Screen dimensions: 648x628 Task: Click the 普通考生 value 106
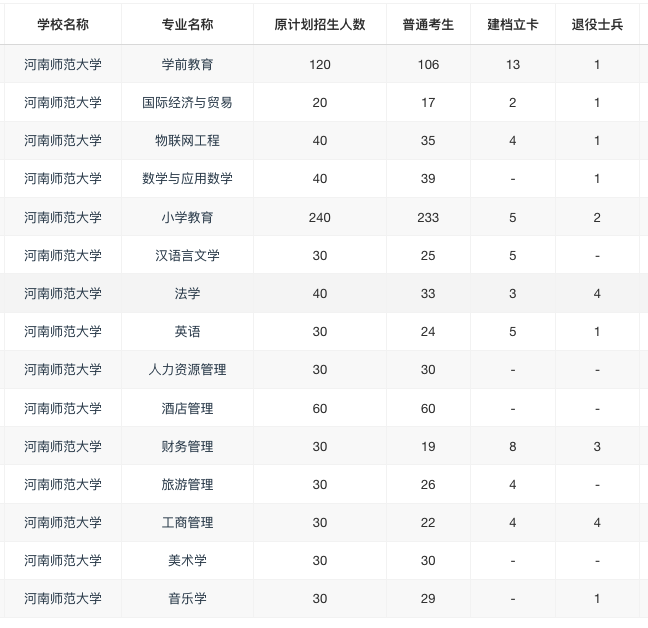pos(428,64)
